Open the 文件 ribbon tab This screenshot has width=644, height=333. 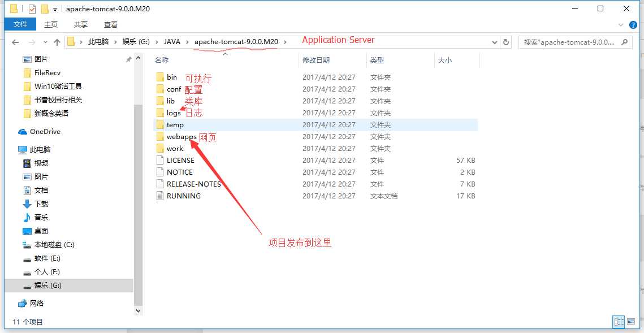[x=20, y=25]
